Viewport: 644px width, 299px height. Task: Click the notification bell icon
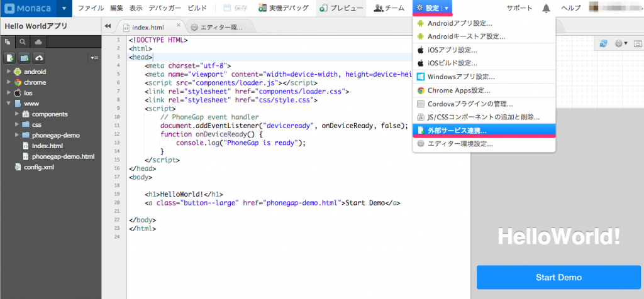(547, 8)
